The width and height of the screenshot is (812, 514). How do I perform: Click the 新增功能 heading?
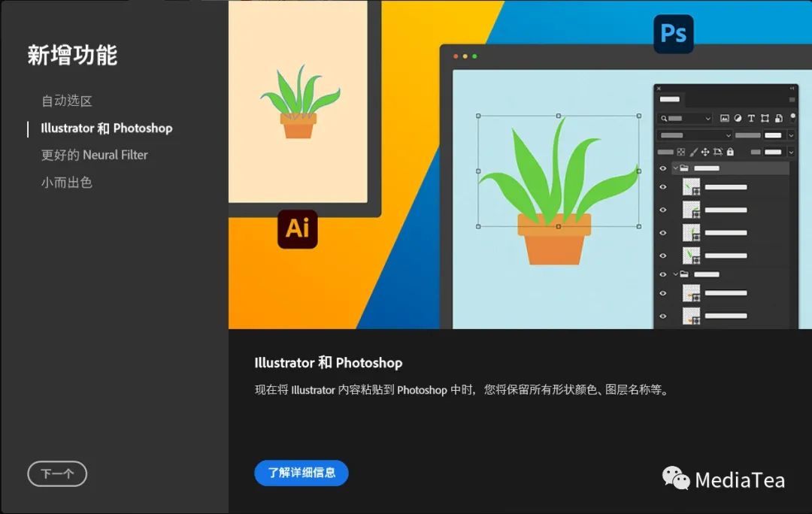(x=72, y=55)
